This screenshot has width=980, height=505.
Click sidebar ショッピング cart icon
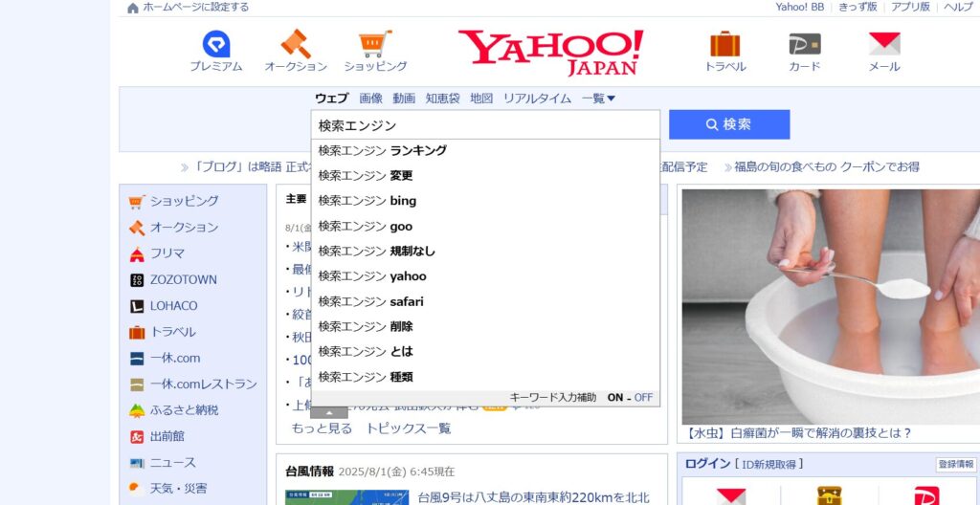coord(136,202)
